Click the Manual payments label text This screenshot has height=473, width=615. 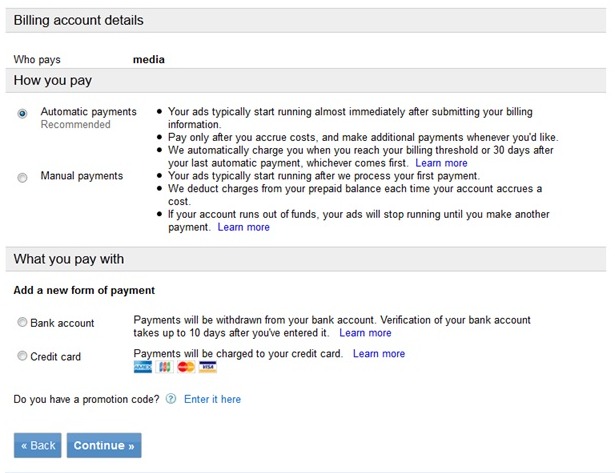[82, 176]
